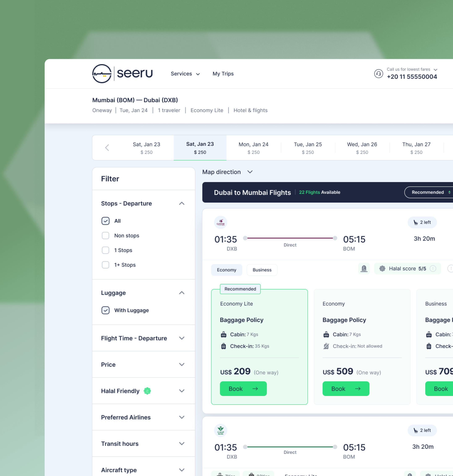Select the Tue, Jan 25 date tab
453x476 pixels.
pos(308,148)
